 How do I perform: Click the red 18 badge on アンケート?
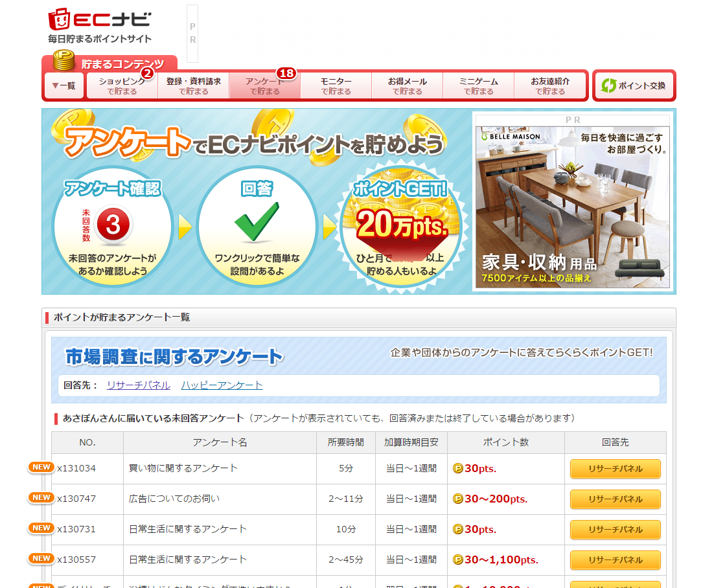286,73
